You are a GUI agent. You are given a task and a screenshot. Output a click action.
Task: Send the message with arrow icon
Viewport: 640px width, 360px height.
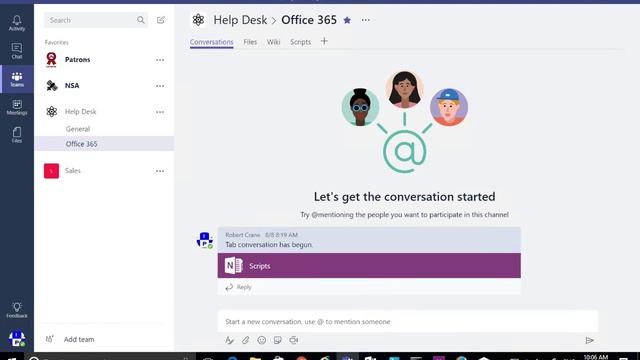[x=589, y=340]
